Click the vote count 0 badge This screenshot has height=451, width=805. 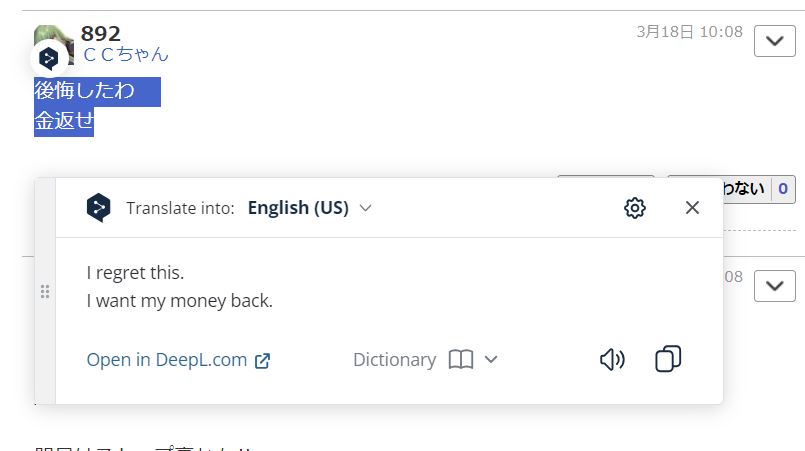(x=783, y=189)
